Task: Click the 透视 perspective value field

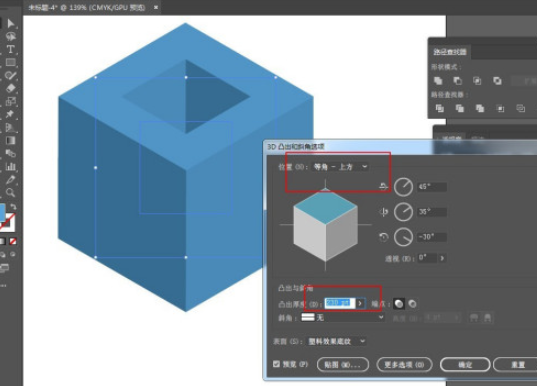Action: pyautogui.click(x=427, y=258)
